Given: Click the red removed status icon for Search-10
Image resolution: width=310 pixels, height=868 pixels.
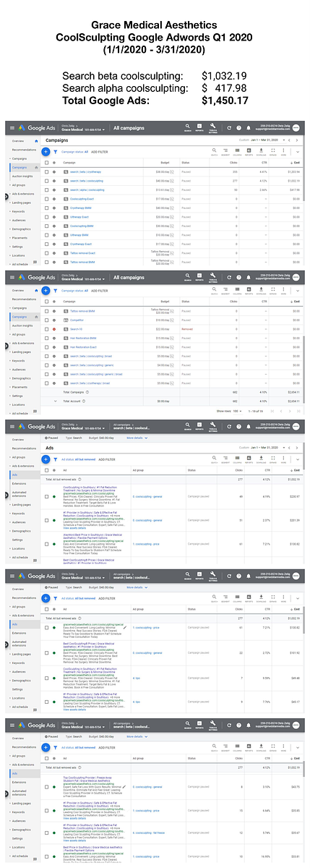Looking at the screenshot, I should [54, 329].
